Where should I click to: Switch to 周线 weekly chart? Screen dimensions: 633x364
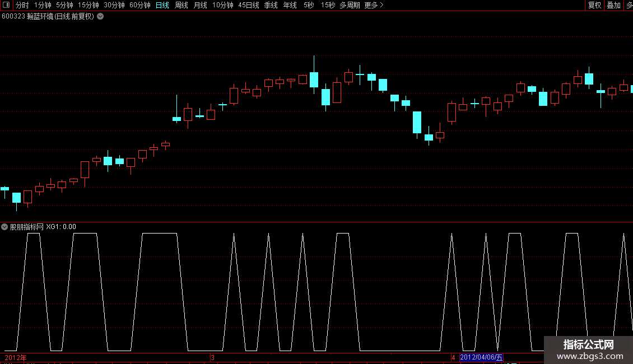181,5
